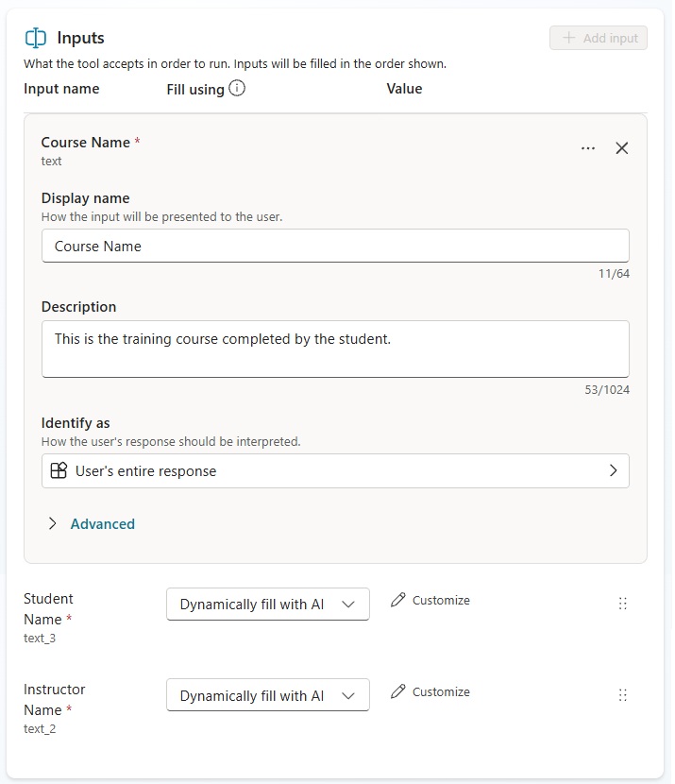Click the Student Name drag handle
The image size is (675, 784).
622,604
